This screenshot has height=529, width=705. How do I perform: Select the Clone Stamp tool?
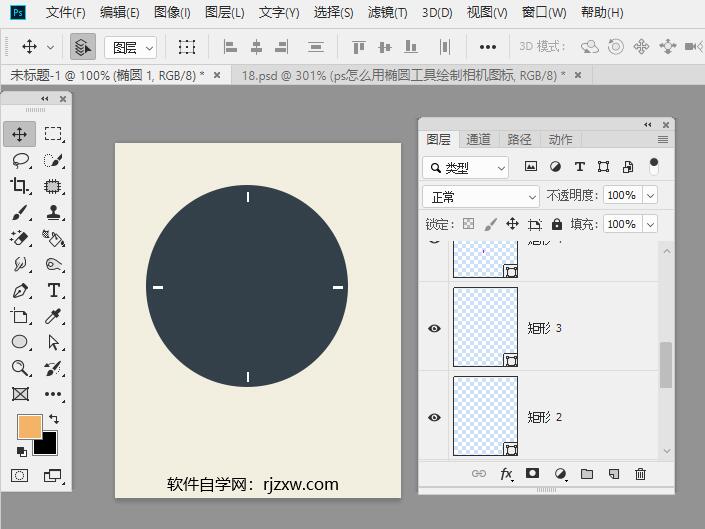coord(53,212)
